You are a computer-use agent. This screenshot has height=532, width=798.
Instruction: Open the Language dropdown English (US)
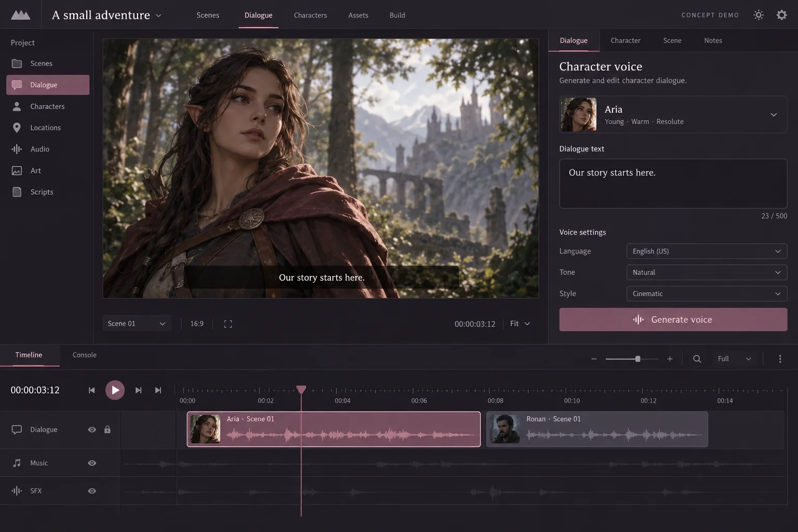click(x=707, y=251)
